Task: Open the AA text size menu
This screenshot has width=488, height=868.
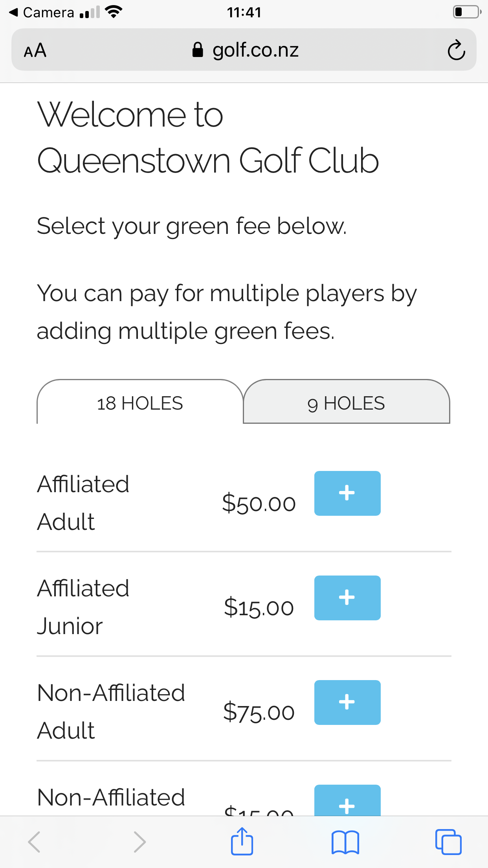Action: click(x=35, y=50)
